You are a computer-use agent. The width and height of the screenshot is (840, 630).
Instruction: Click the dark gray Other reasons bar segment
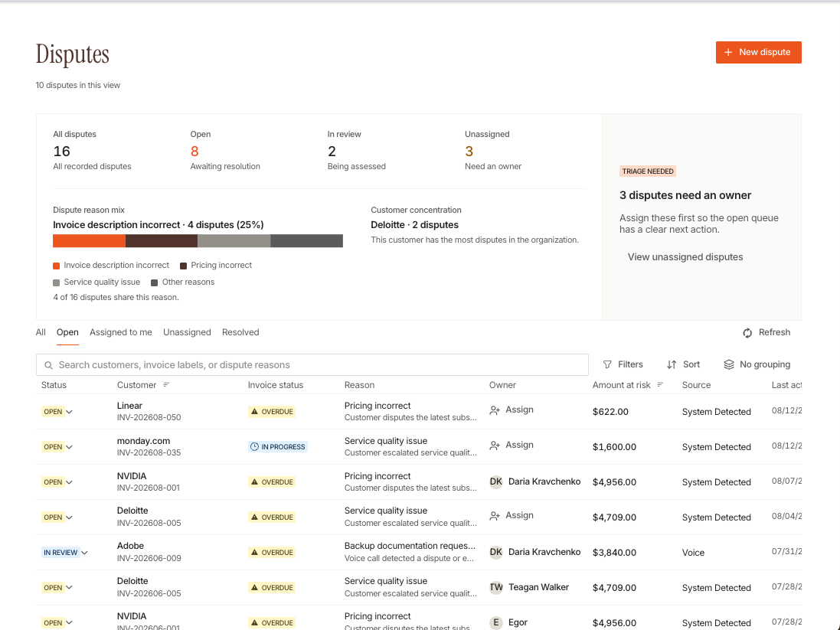point(306,241)
